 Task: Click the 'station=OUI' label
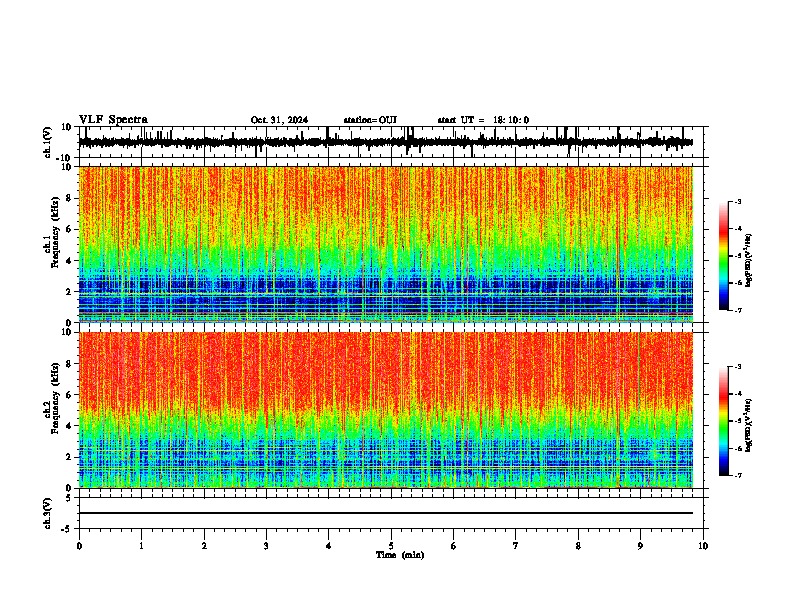tap(370, 120)
